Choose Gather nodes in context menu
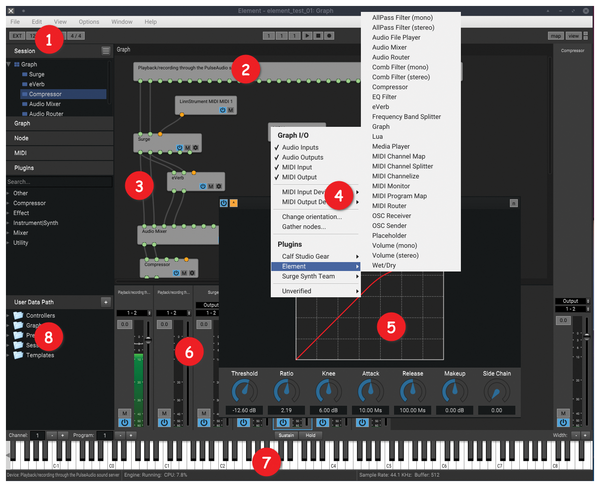This screenshot has width=600, height=487. pyautogui.click(x=304, y=226)
